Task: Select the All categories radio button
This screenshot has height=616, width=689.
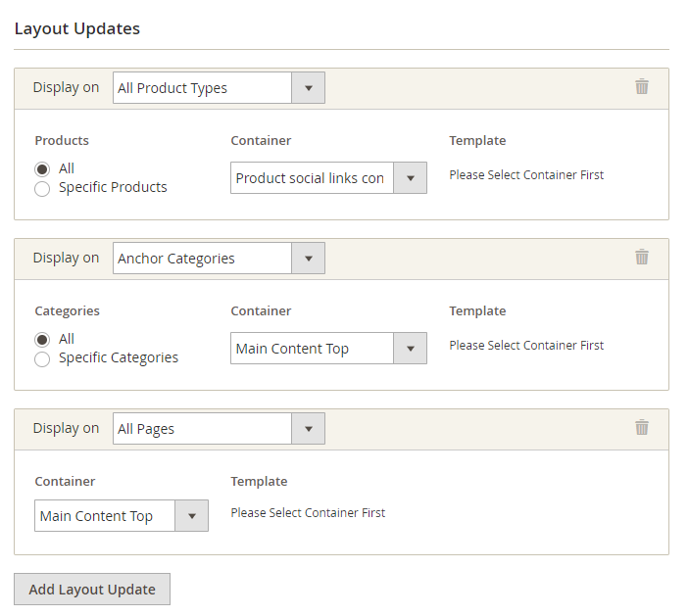Action: tap(42, 339)
